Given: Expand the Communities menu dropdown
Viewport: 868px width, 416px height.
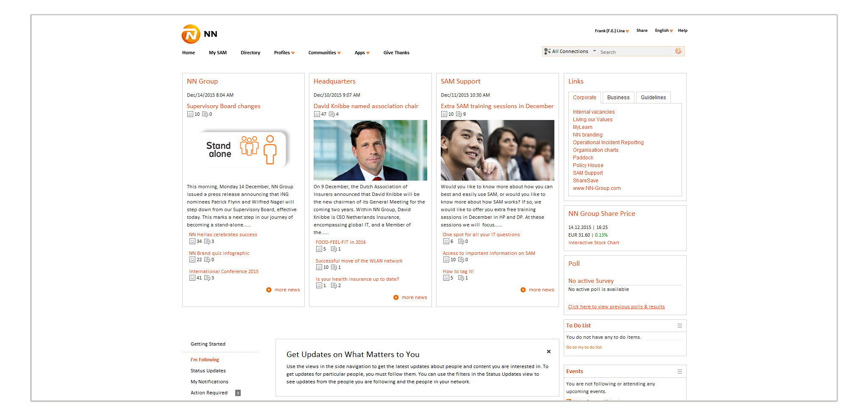Looking at the screenshot, I should [339, 53].
